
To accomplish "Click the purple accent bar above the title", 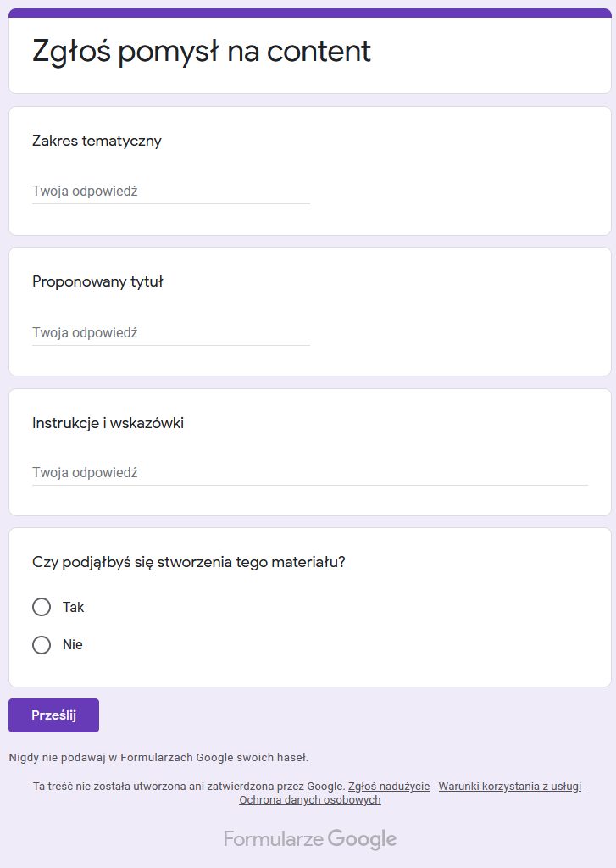I will click(309, 13).
